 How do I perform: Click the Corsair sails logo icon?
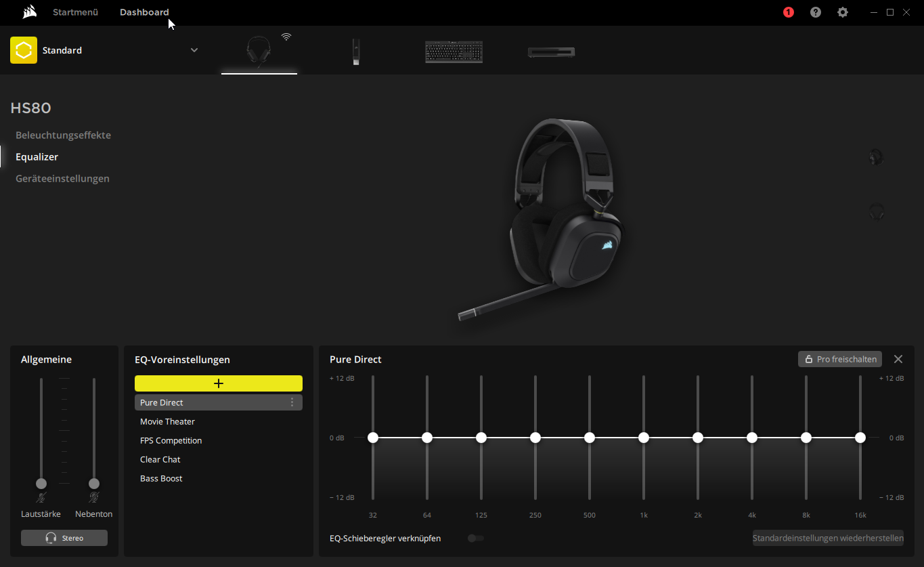tap(29, 12)
